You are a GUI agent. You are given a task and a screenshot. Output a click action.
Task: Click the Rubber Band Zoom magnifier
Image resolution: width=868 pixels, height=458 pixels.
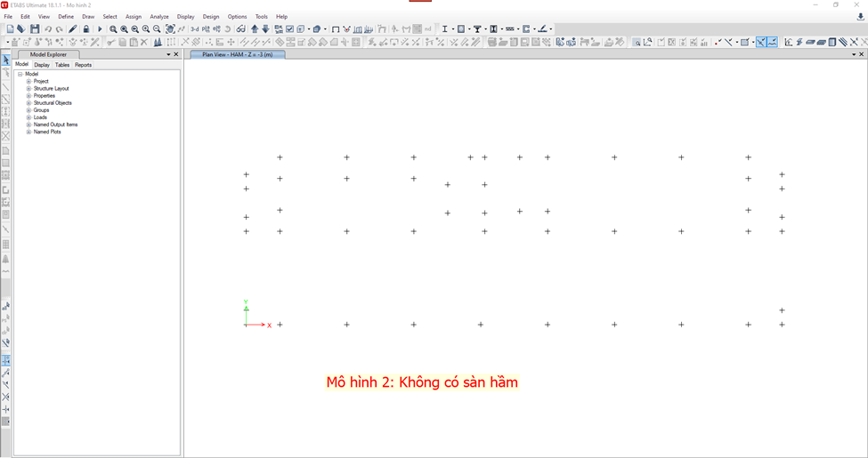[x=113, y=29]
